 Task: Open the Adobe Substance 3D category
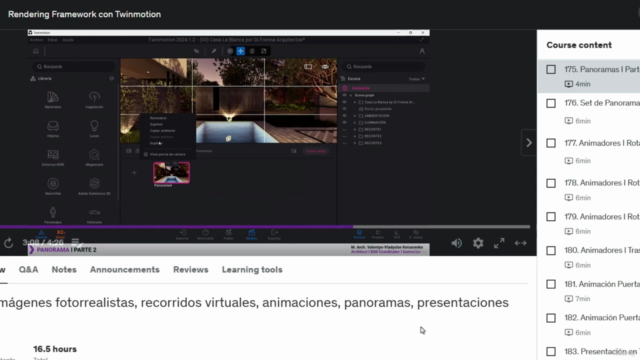pyautogui.click(x=94, y=186)
